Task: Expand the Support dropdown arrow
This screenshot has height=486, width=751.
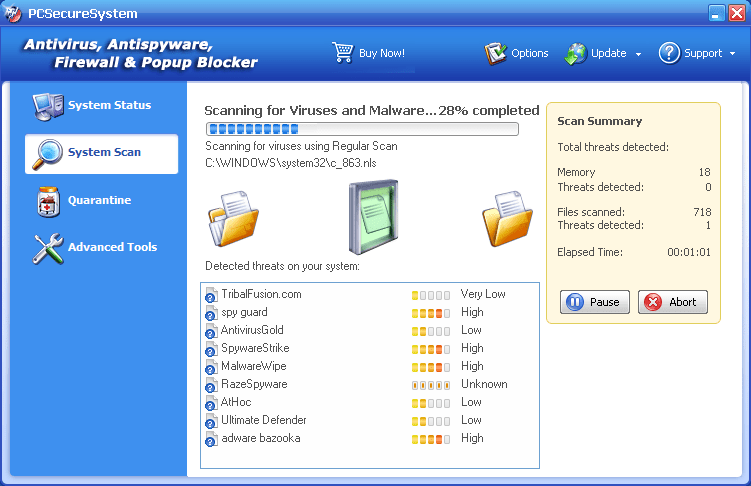Action: point(732,54)
